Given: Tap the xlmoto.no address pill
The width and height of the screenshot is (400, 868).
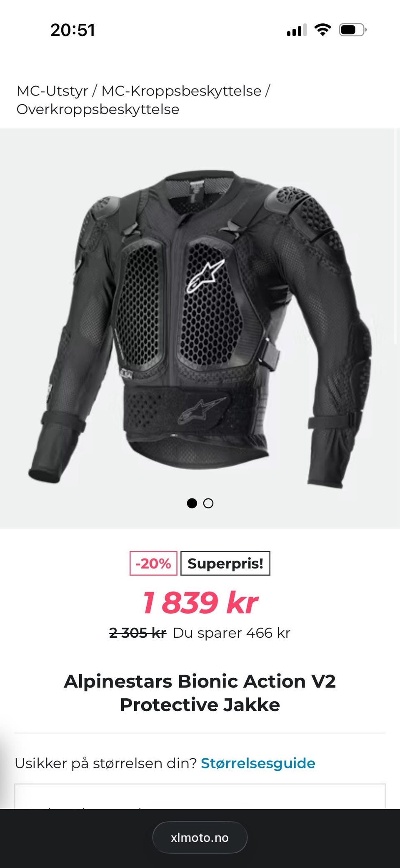Looking at the screenshot, I should pyautogui.click(x=200, y=838).
